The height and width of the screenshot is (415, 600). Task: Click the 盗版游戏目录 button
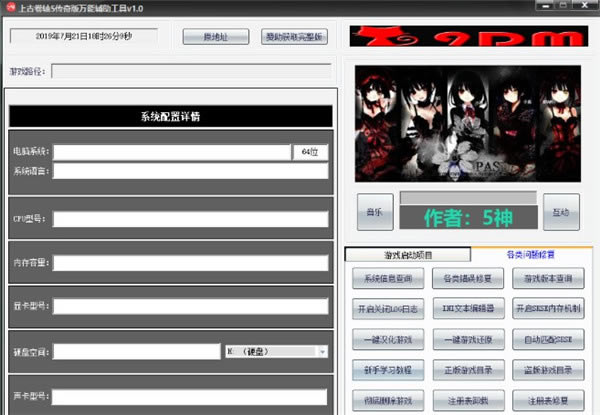tap(548, 370)
